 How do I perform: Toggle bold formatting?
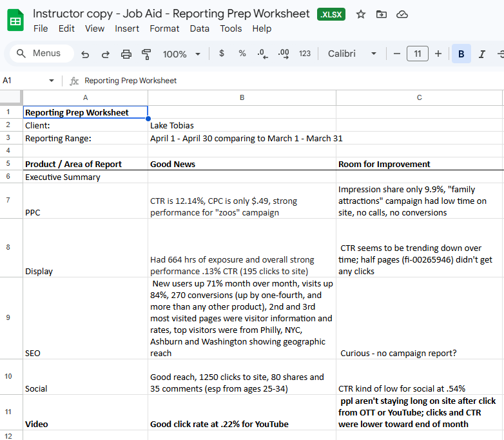point(461,54)
